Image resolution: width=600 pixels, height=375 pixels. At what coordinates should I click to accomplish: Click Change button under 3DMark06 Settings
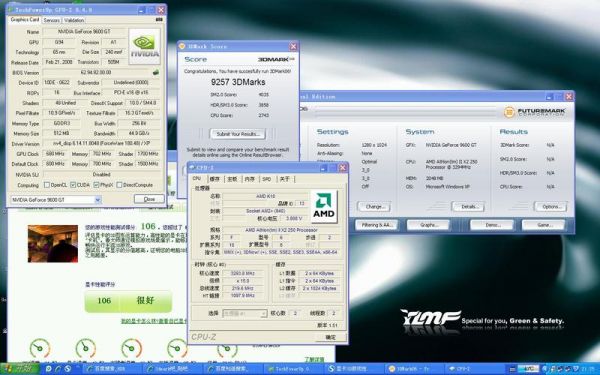(x=374, y=207)
